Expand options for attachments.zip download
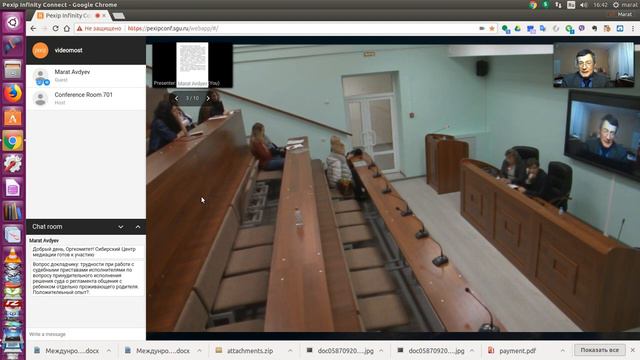 click(x=290, y=351)
